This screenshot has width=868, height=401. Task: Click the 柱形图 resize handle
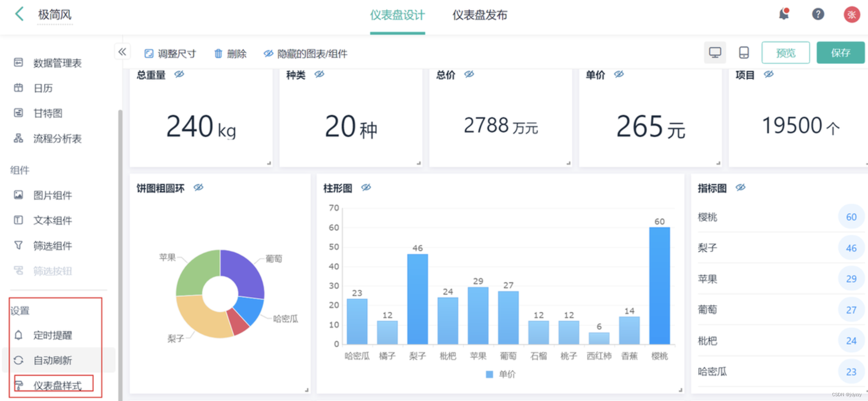point(680,390)
